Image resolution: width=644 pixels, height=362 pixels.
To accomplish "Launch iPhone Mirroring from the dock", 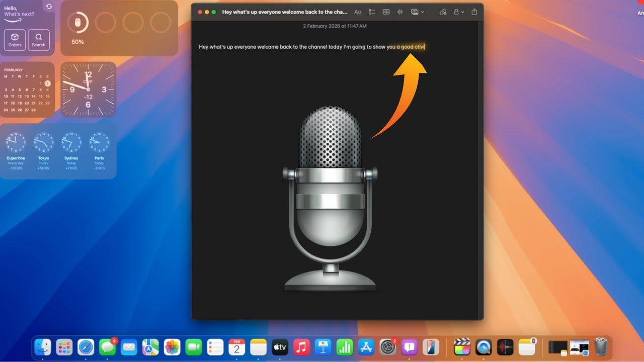I will [431, 347].
